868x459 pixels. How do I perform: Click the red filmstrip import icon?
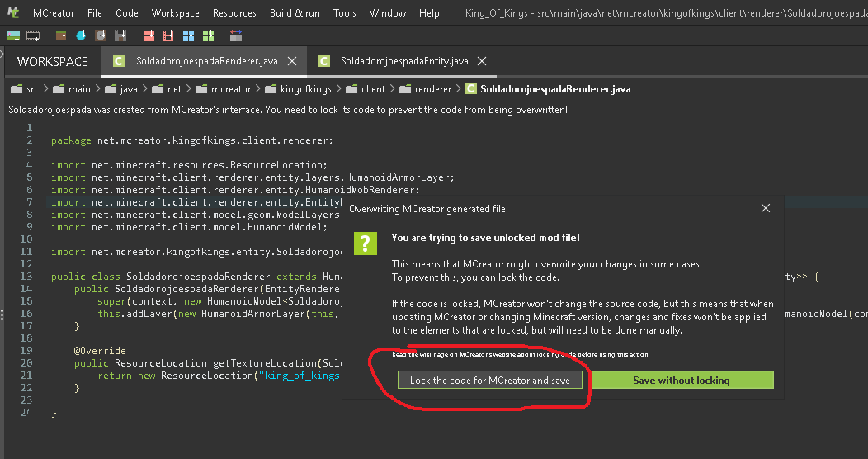click(x=168, y=36)
